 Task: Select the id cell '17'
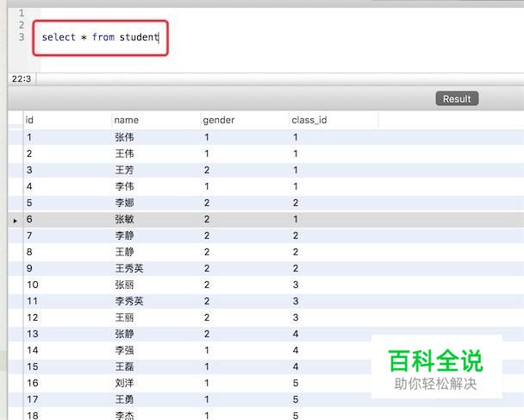pyautogui.click(x=33, y=399)
